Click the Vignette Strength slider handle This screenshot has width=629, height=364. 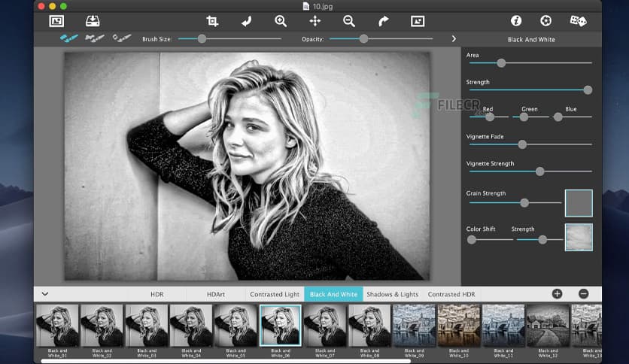point(539,171)
